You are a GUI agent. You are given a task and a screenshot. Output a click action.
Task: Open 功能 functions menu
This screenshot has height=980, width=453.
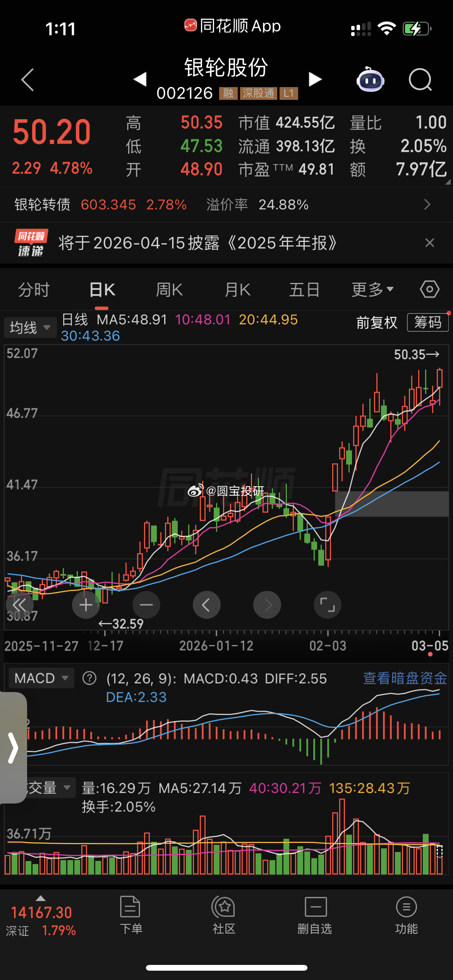click(407, 916)
